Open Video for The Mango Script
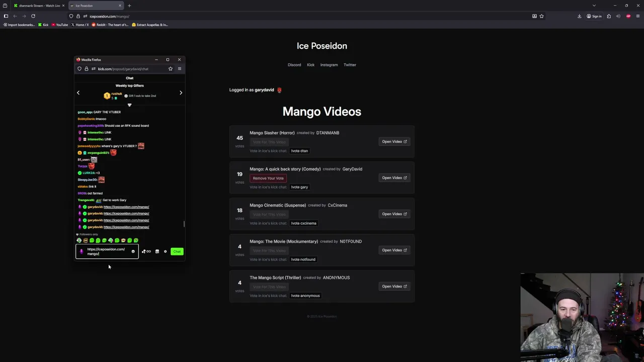This screenshot has height=362, width=644. pyautogui.click(x=394, y=287)
